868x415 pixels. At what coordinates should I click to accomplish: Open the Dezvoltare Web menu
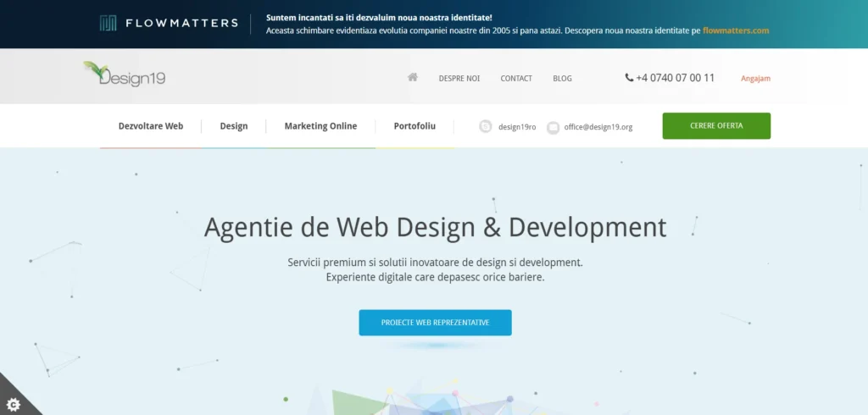[x=151, y=126]
